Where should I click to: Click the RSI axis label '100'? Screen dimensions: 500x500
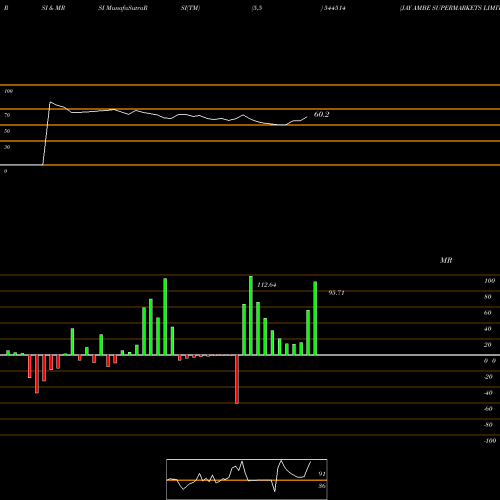click(8, 91)
